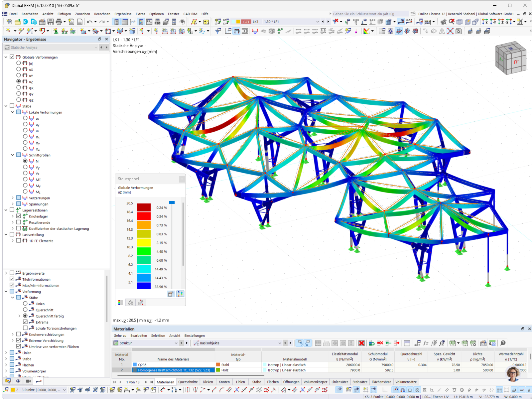Select the render animation icon near the funnel
Screen dimensions: 532x399
click(x=245, y=31)
